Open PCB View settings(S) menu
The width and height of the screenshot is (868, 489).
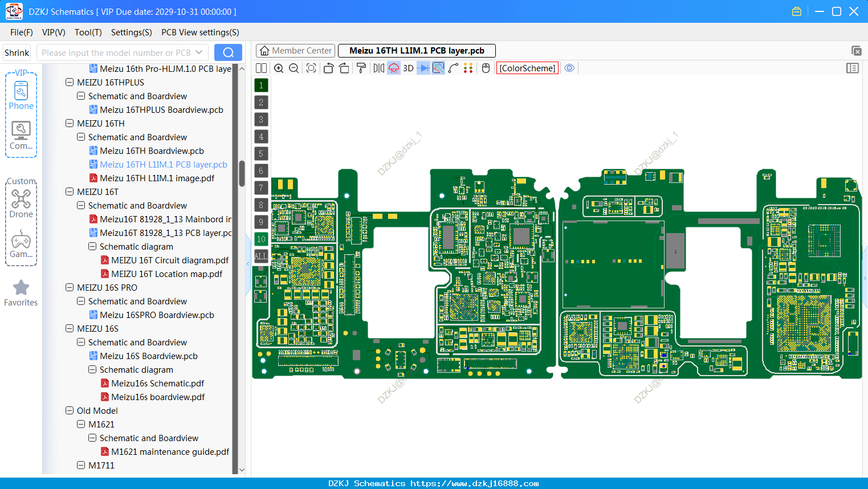pyautogui.click(x=200, y=32)
